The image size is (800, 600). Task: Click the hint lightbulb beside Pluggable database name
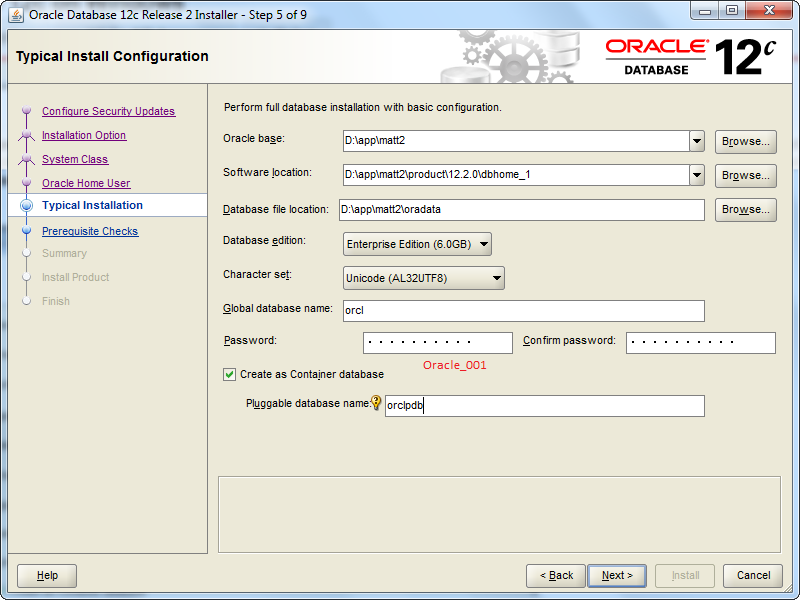[377, 403]
